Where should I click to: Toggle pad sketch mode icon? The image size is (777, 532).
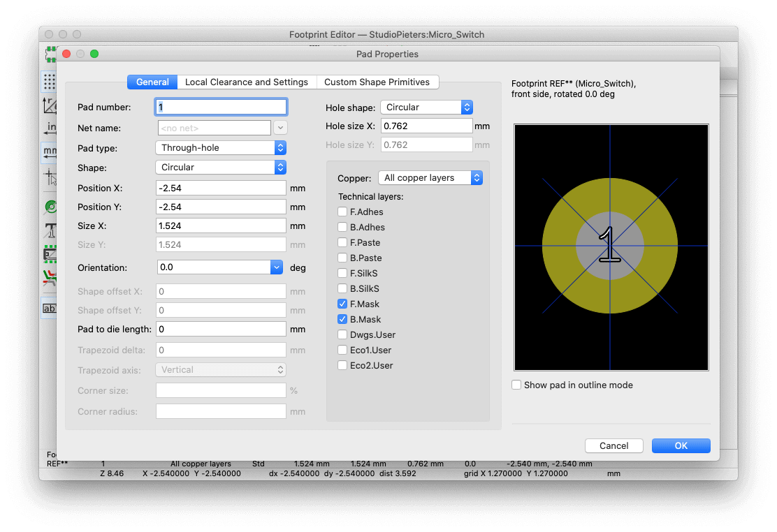[50, 206]
